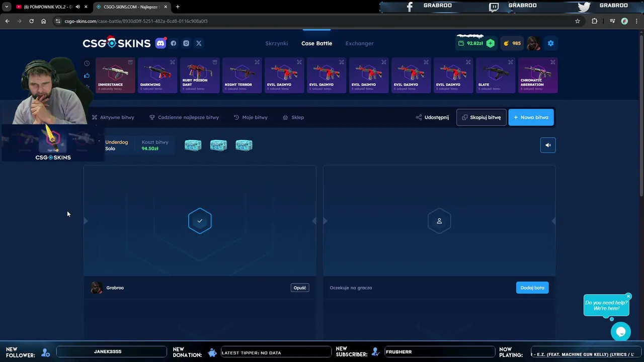The image size is (644, 362).
Task: Open the first case chest icon
Action: coord(193,145)
